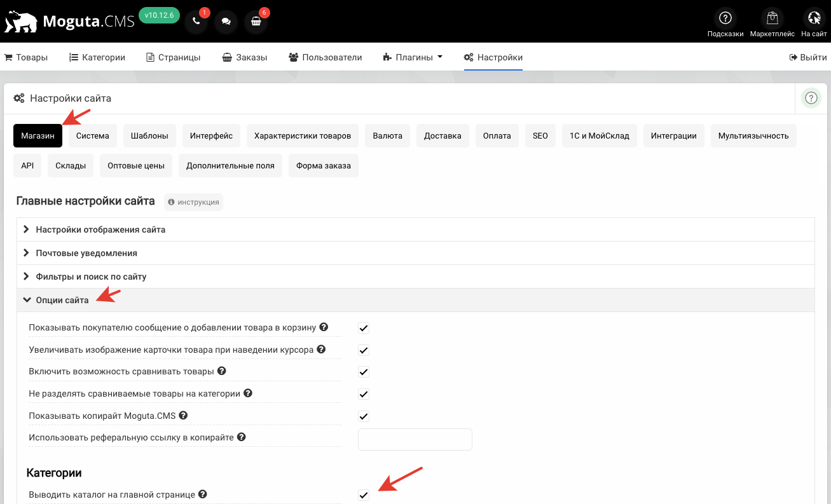Image resolution: width=831 pixels, height=504 pixels.
Task: Open the phone callback requests icon
Action: coord(196,21)
